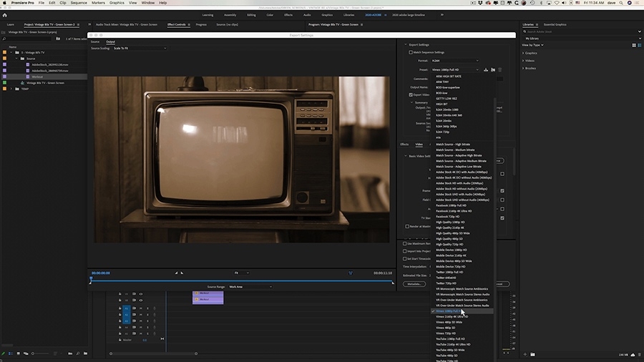Click the Home icon in workspace bar

pos(5,15)
